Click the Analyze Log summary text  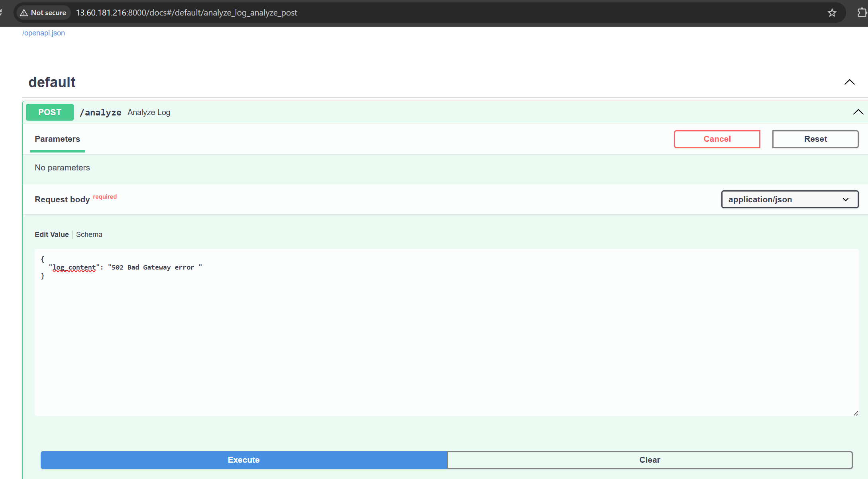(x=149, y=113)
